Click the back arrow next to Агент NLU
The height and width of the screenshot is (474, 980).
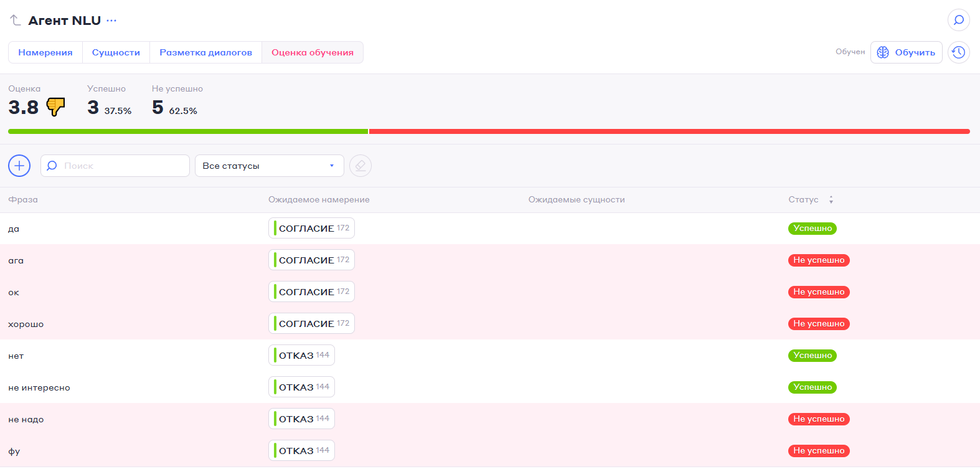click(16, 21)
